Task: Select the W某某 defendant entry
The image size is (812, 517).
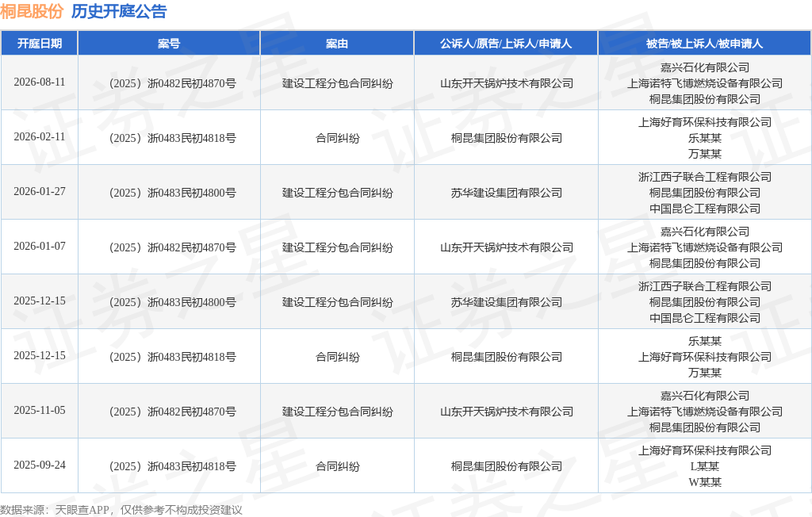Action: 705,482
